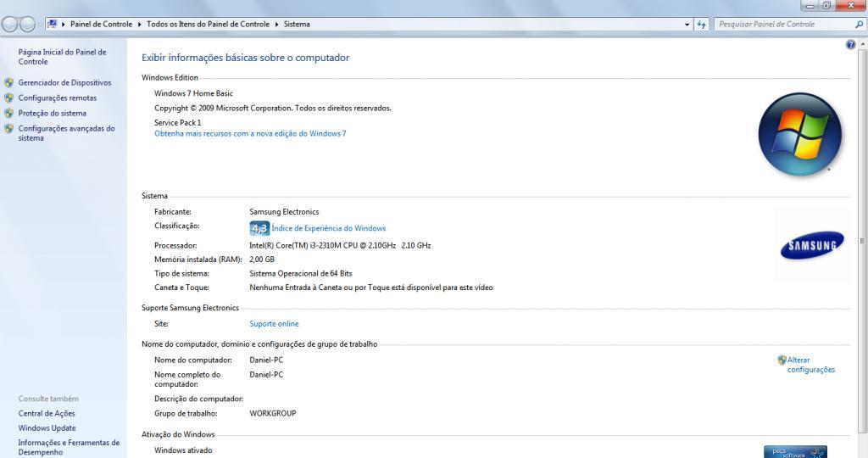Open the blue Help question mark icon
This screenshot has height=458, width=868.
pyautogui.click(x=851, y=45)
